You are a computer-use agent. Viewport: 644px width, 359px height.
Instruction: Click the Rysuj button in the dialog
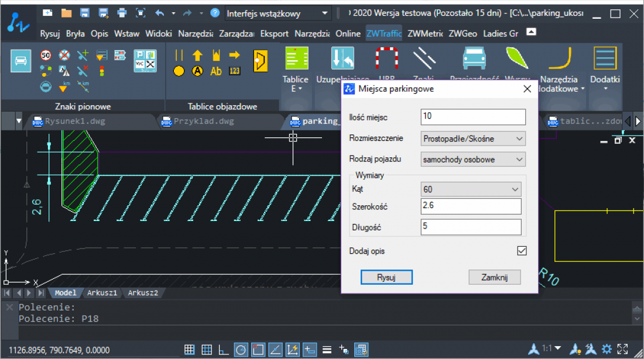(x=386, y=277)
